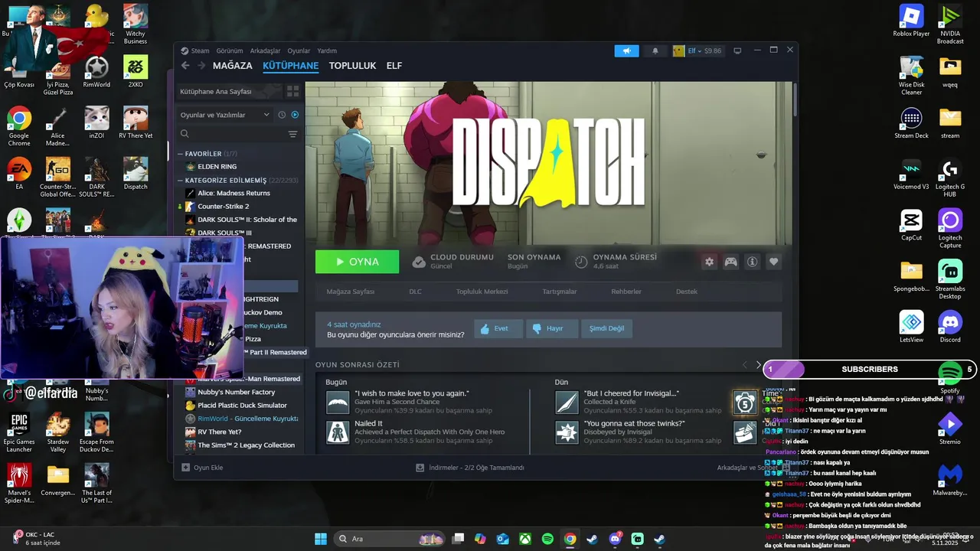
Task: Open RimWorld desktop icon
Action: click(96, 72)
